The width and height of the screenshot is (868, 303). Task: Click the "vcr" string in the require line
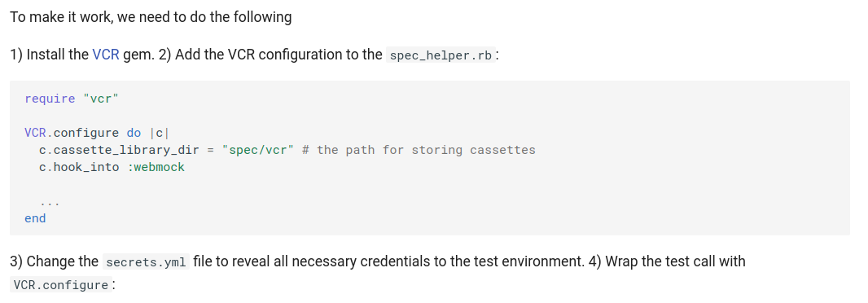101,99
